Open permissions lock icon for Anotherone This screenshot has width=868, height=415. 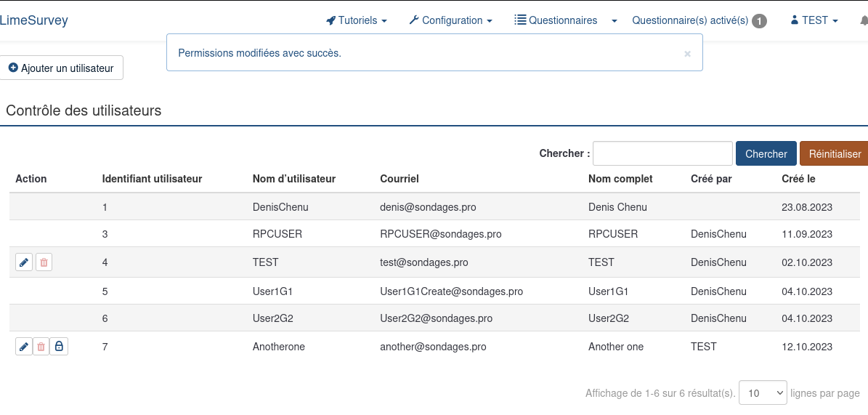tap(59, 347)
